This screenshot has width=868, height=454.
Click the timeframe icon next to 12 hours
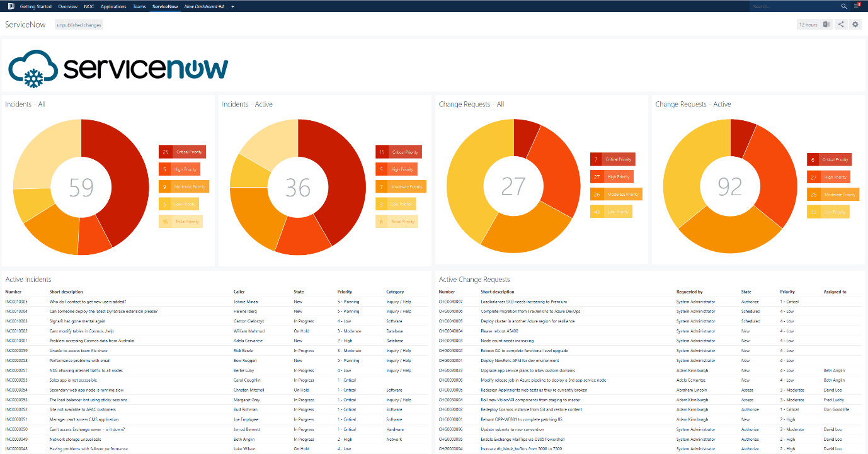coord(826,25)
